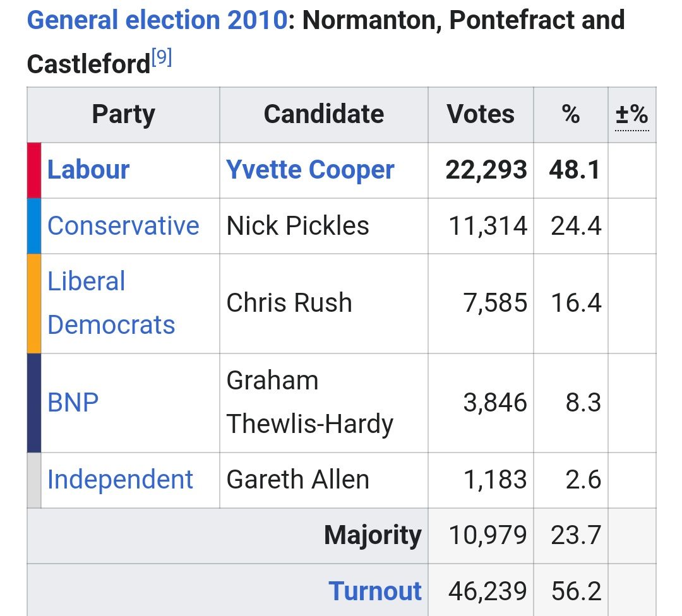Click the dark navy BNP color bar
This screenshot has width=682, height=616.
34,403
